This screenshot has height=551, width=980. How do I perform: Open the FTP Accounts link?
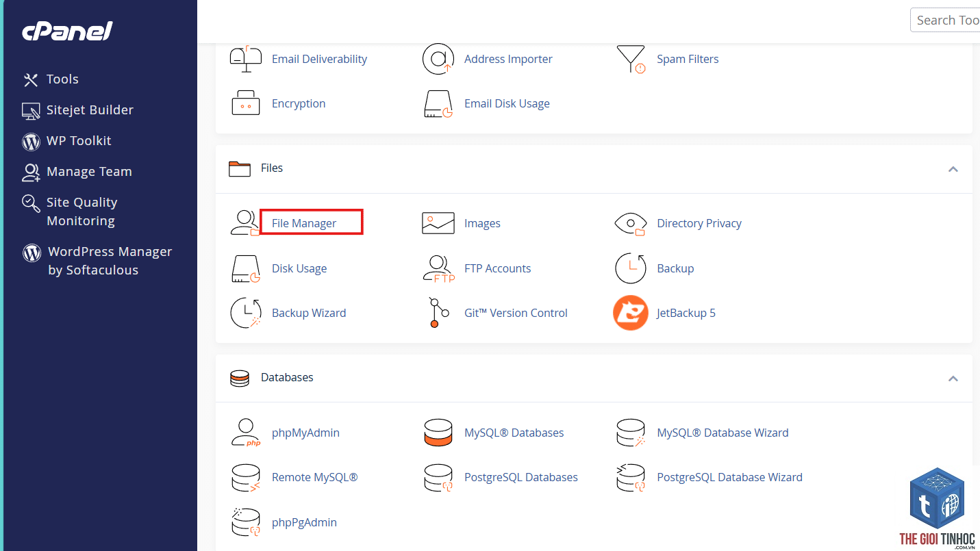click(x=498, y=268)
